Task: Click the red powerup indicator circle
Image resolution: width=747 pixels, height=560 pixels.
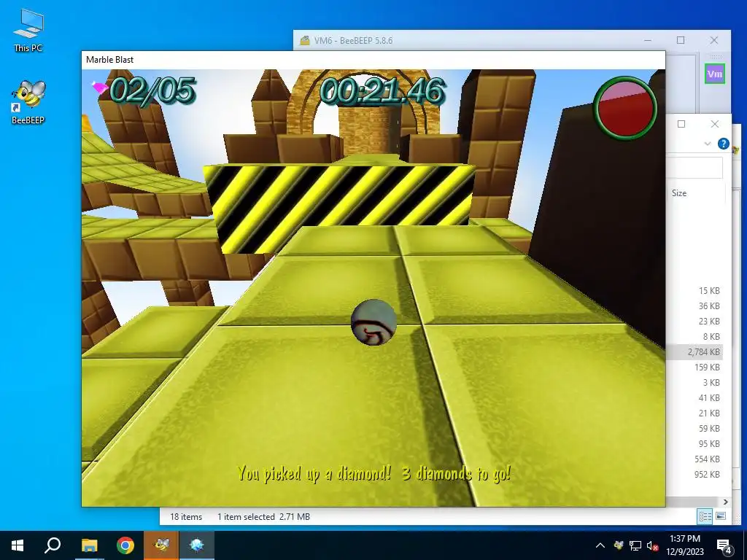Action: pyautogui.click(x=625, y=109)
